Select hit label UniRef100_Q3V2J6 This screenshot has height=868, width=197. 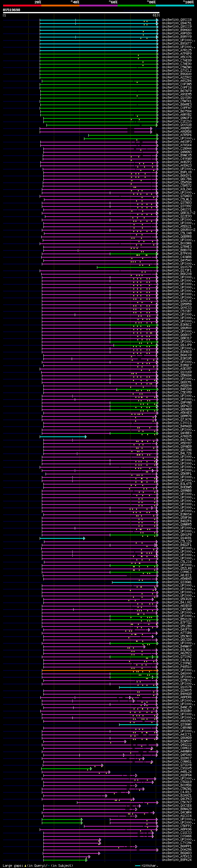(x=177, y=301)
